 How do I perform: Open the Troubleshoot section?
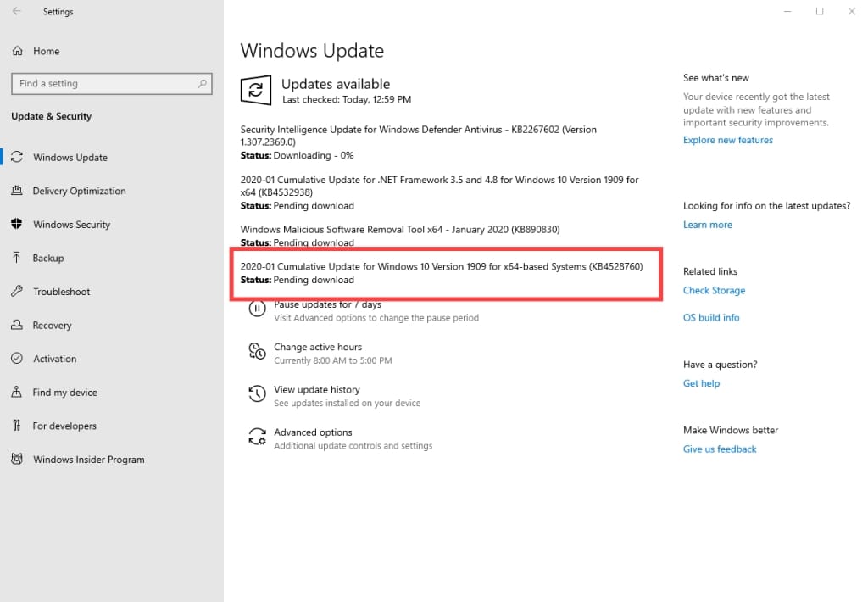coord(61,292)
